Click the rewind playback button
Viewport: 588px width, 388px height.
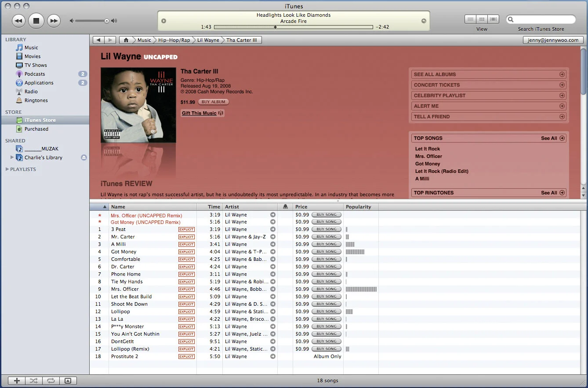(18, 20)
